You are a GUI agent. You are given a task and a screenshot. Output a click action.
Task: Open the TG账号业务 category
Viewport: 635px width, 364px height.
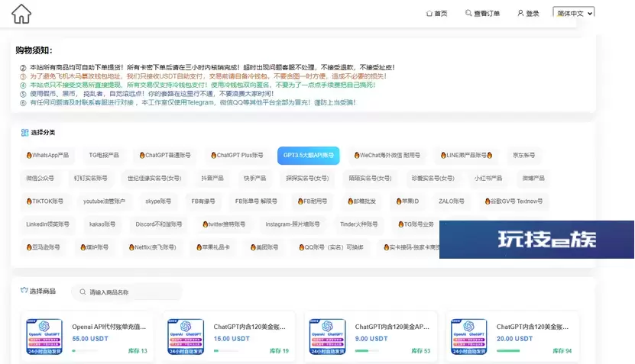pyautogui.click(x=416, y=224)
